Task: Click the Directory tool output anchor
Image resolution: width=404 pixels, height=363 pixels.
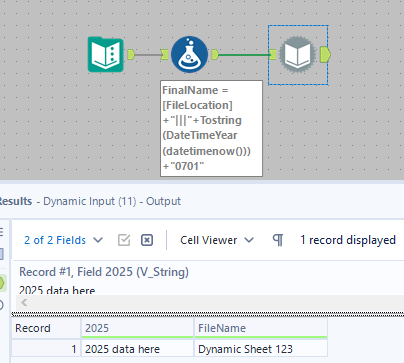Action: pyautogui.click(x=131, y=54)
